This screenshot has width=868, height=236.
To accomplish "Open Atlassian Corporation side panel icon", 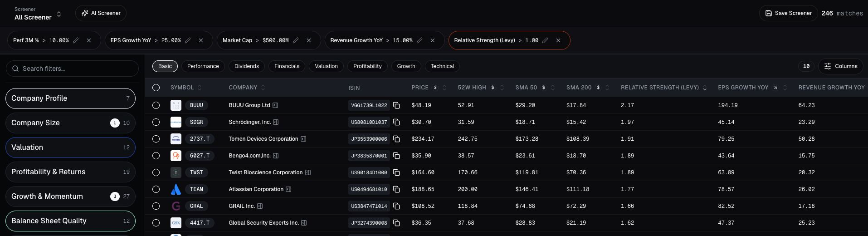I will coord(288,189).
